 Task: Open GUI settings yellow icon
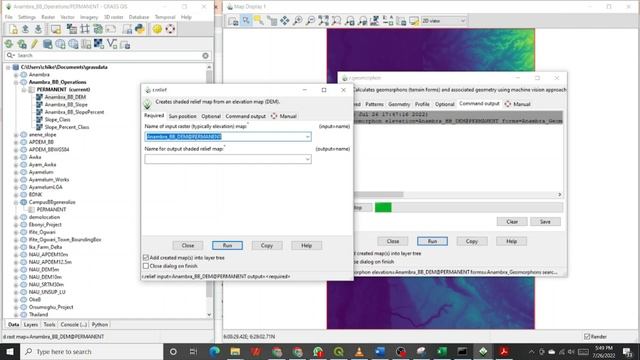click(157, 29)
